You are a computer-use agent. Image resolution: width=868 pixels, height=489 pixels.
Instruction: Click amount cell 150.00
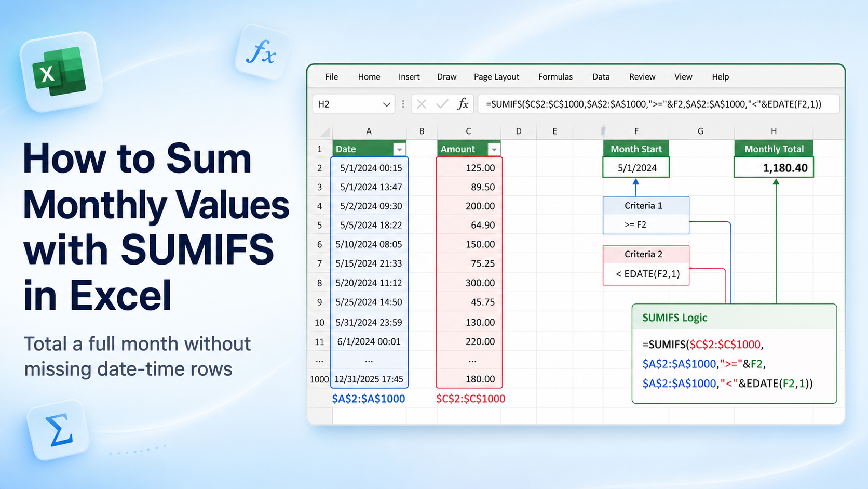(469, 244)
